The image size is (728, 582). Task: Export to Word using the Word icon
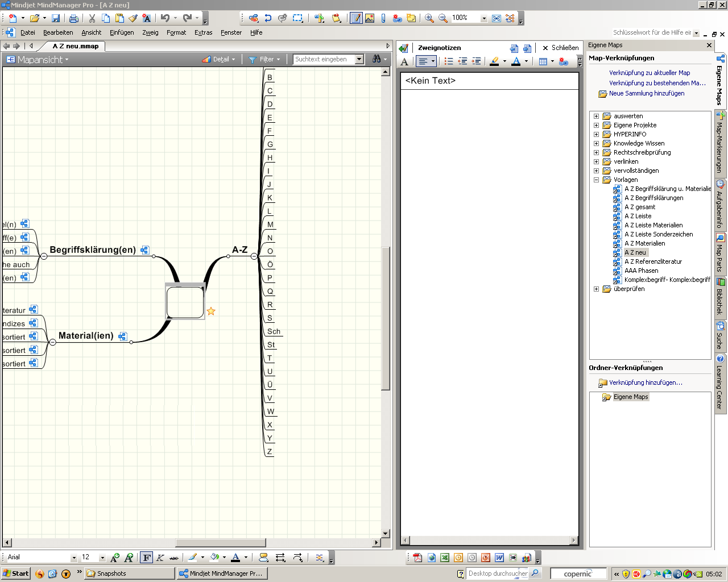coord(499,558)
